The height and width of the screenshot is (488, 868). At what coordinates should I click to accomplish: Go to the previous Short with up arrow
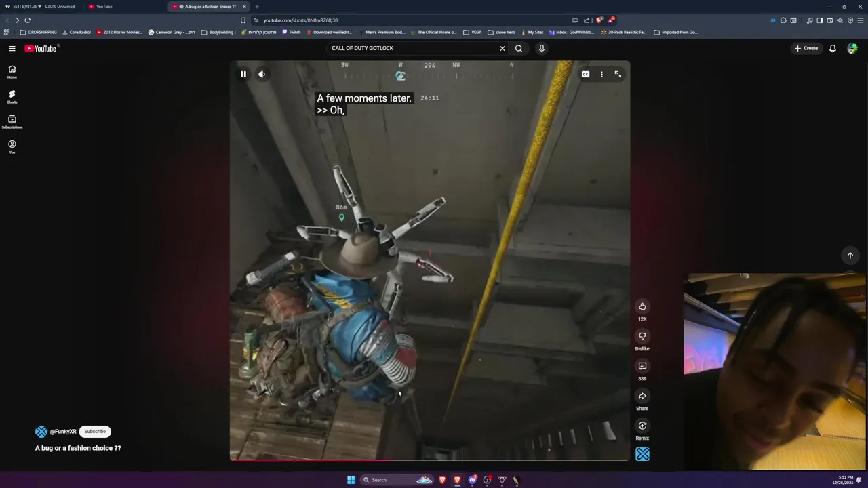(850, 256)
